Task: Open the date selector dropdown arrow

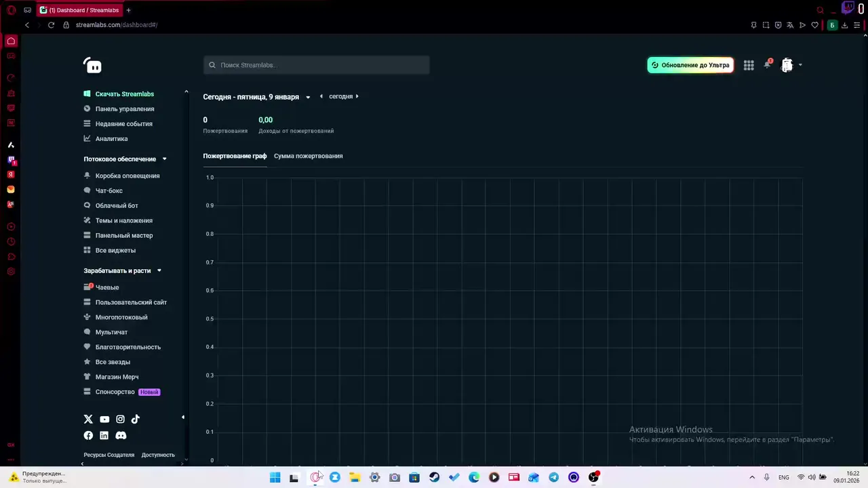Action: (308, 97)
